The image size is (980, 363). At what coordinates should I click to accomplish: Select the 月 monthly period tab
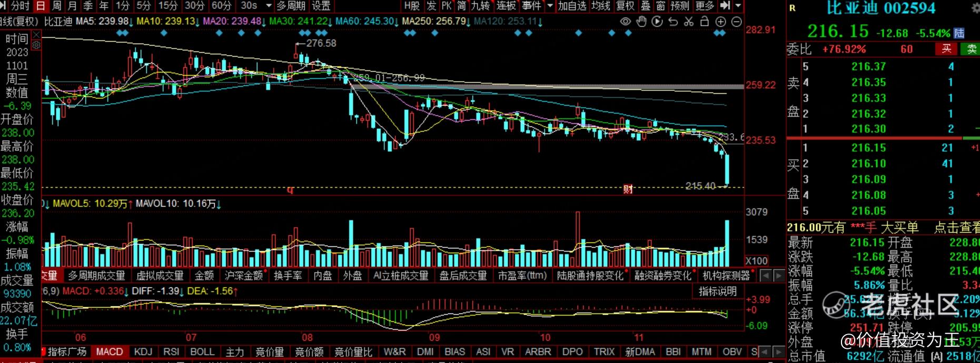pyautogui.click(x=73, y=6)
